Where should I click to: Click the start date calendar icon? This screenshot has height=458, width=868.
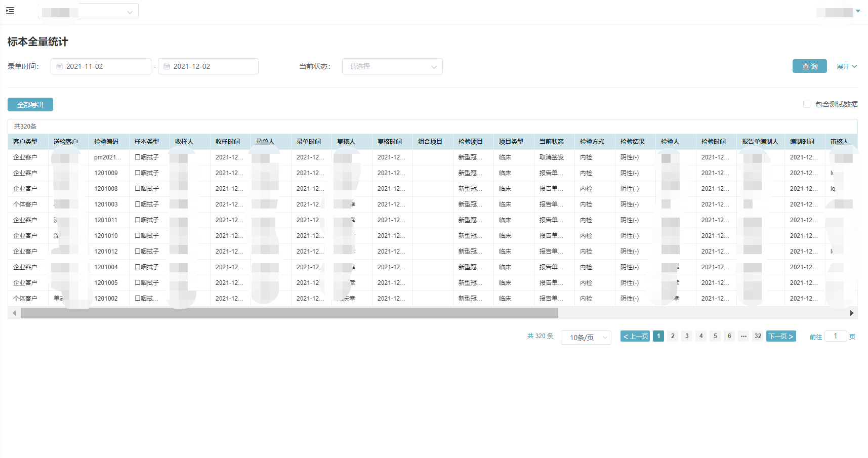click(60, 66)
